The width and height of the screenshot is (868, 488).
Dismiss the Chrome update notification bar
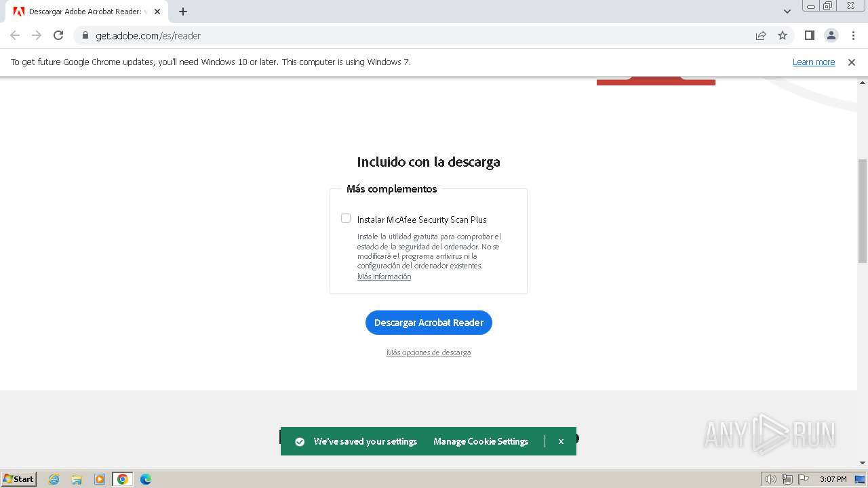point(852,62)
